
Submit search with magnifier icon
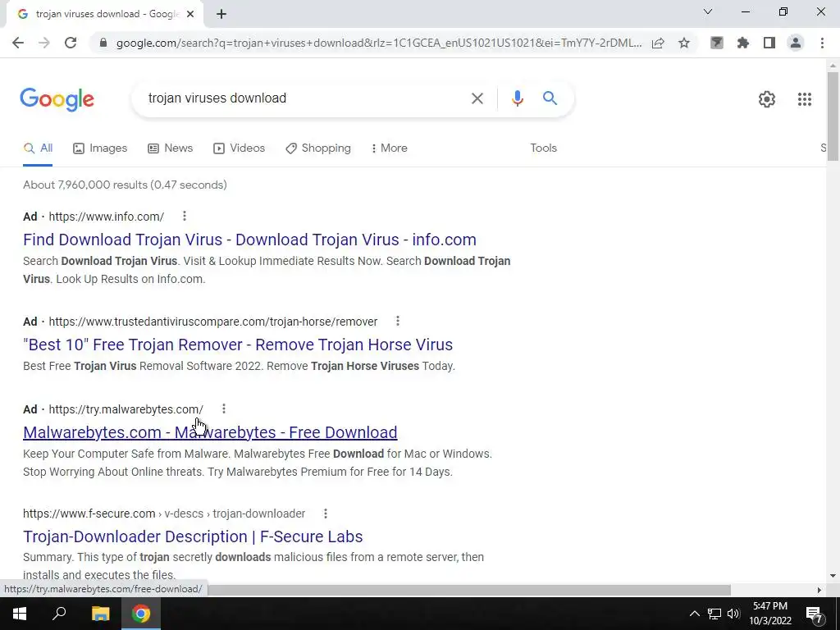pyautogui.click(x=550, y=98)
